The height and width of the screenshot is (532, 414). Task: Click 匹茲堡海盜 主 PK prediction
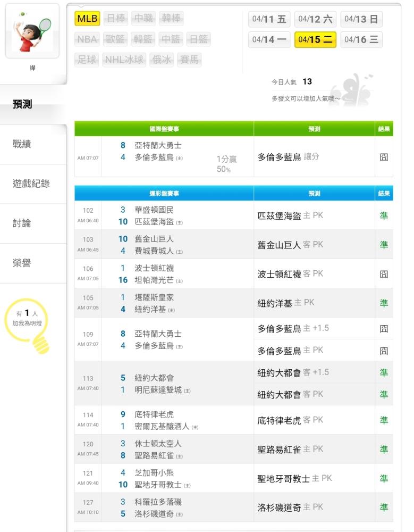[290, 215]
